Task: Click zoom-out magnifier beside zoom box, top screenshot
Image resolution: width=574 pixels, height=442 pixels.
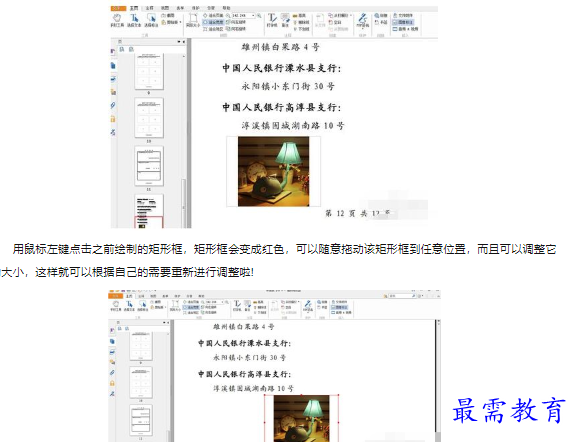Action: coord(228,15)
